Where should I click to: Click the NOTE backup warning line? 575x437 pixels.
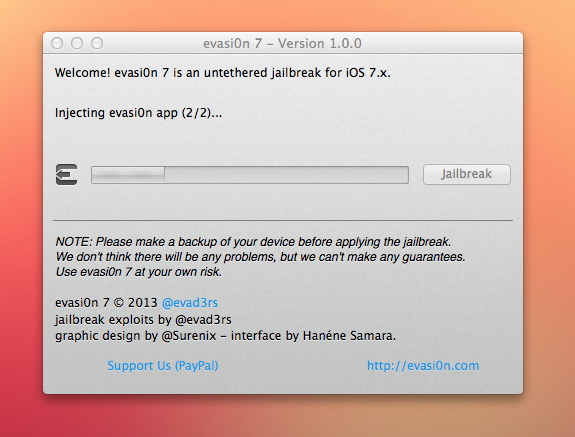click(x=253, y=242)
